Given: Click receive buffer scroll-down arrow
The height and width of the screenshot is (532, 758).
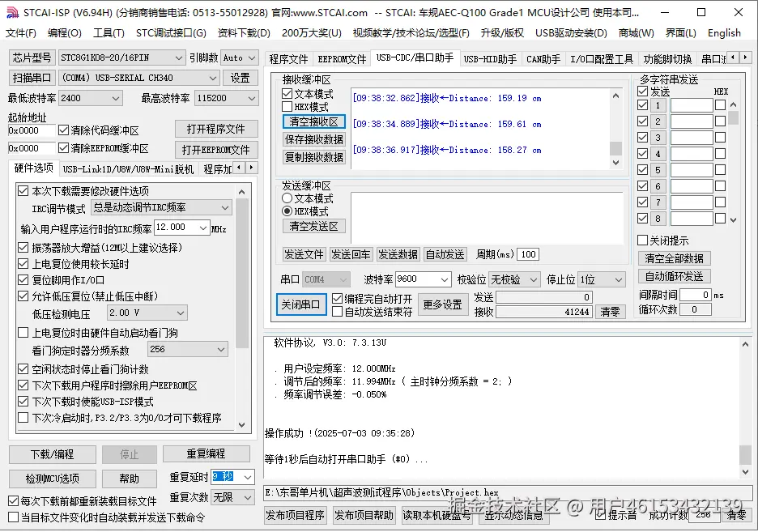Looking at the screenshot, I should click(x=615, y=163).
